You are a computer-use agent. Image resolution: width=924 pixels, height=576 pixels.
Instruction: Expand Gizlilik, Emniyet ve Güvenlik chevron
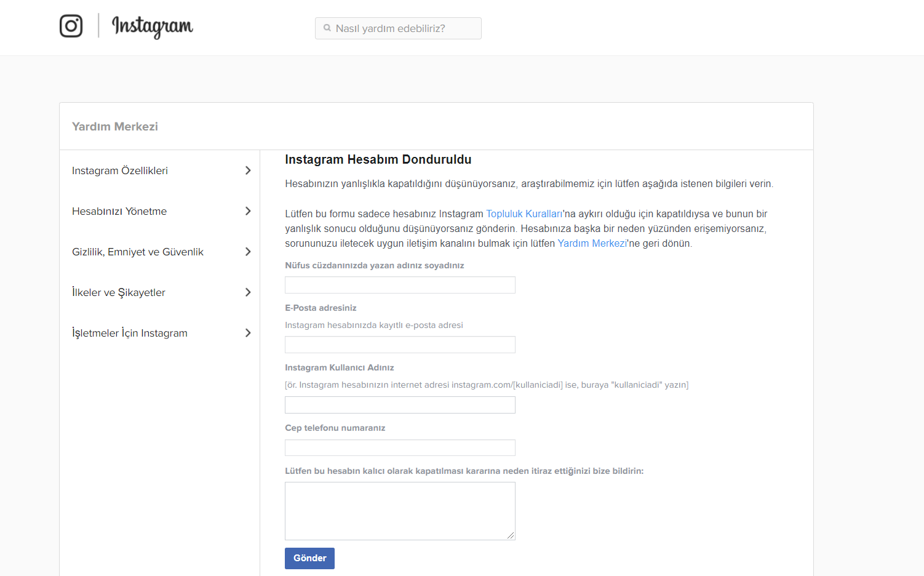click(248, 252)
